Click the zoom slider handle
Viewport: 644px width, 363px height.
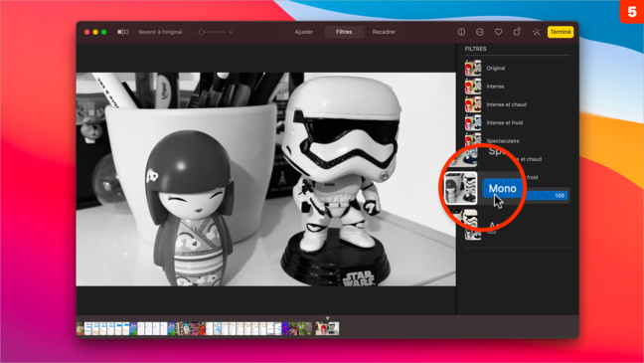tap(202, 32)
